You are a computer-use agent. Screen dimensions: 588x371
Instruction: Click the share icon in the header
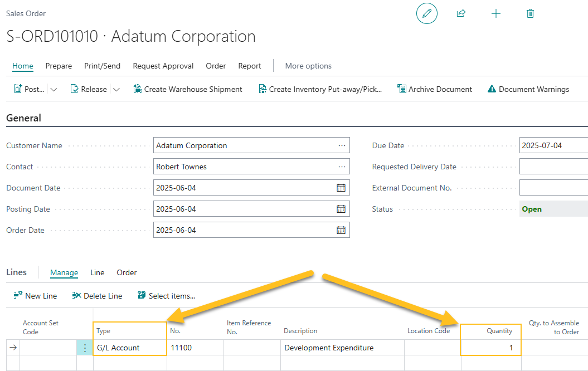461,13
